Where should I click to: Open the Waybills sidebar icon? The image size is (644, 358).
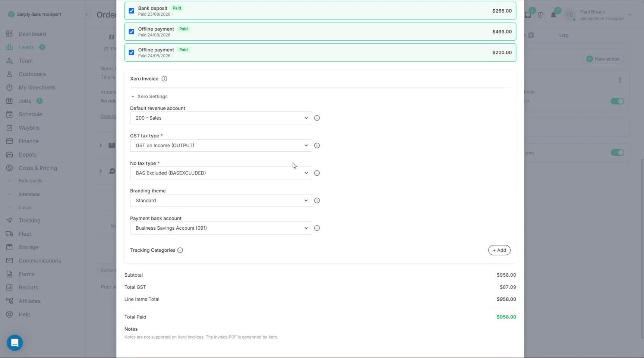9,128
